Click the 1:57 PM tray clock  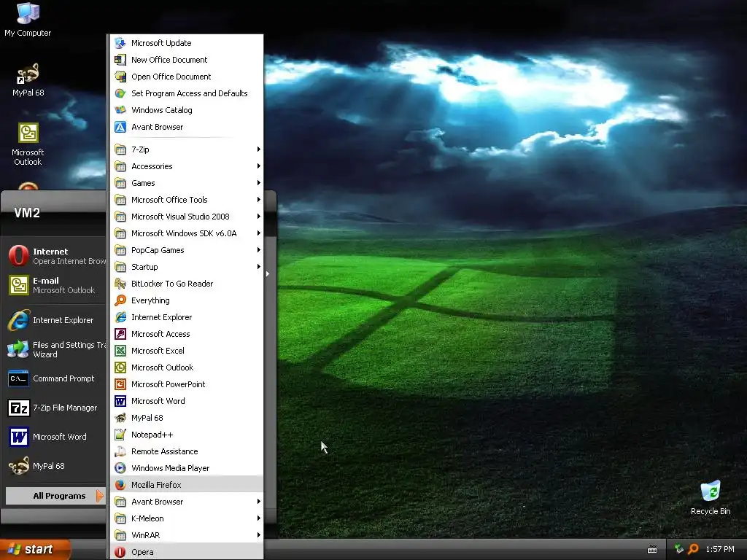(720, 549)
